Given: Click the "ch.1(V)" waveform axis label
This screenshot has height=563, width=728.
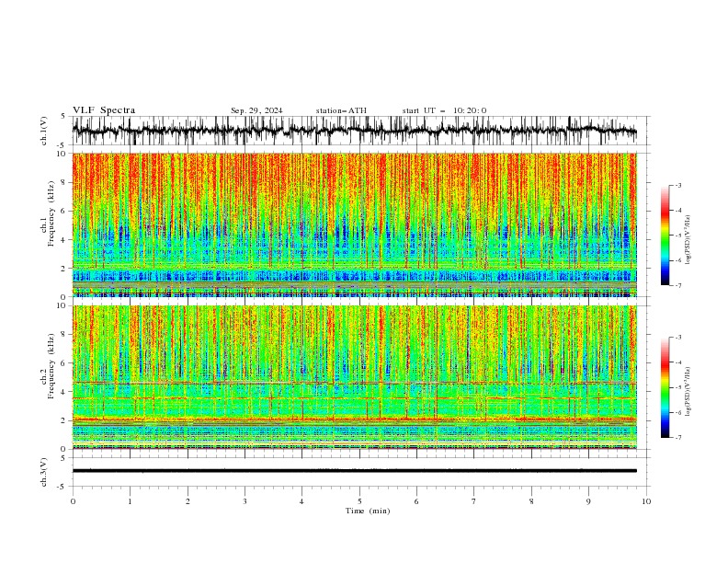Looking at the screenshot, I should (x=44, y=131).
